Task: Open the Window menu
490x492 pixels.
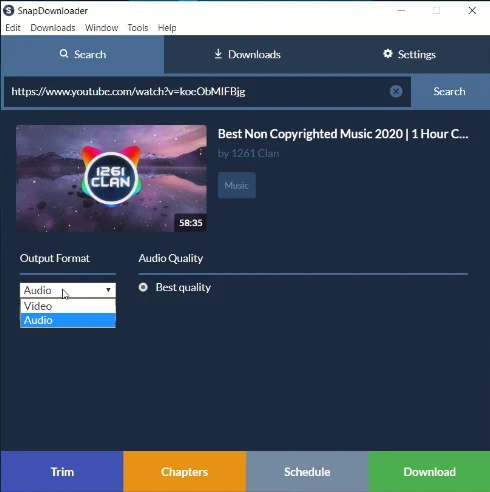Action: 102,28
